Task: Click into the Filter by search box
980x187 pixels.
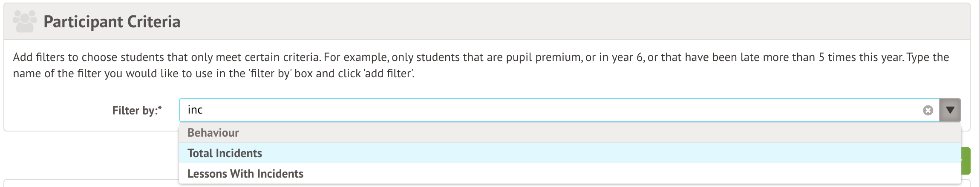Action: [x=554, y=110]
